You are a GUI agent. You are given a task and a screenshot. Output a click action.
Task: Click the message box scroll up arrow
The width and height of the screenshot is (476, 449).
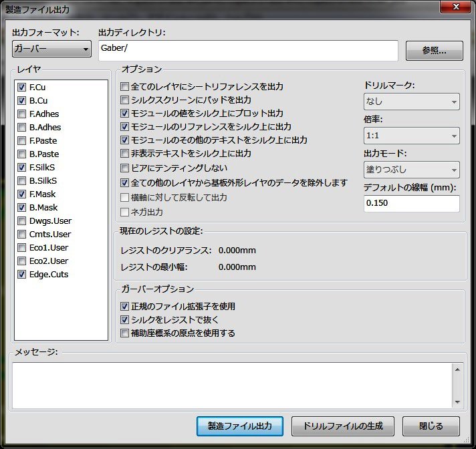pyautogui.click(x=457, y=369)
